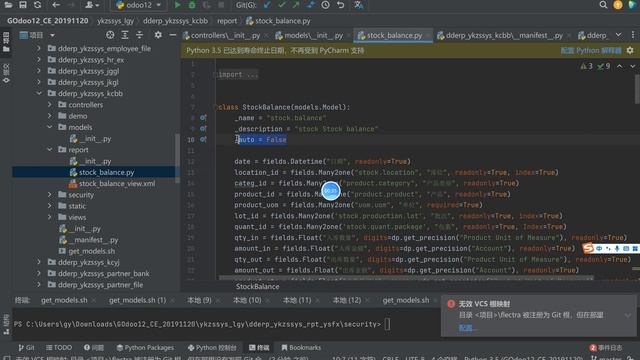Click the StockBalance class breadcrumb below editor
Image resolution: width=640 pixels, height=360 pixels.
[258, 287]
